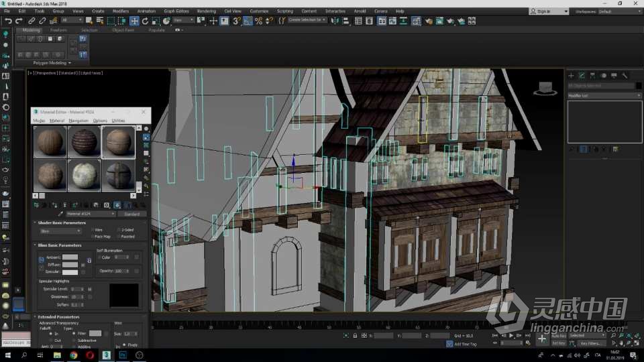644x362 pixels.
Task: Open the Modifiers menu
Action: [121, 11]
